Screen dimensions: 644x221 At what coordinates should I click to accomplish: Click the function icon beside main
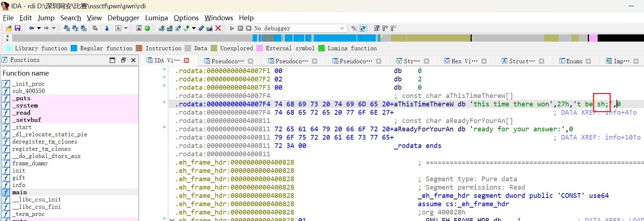click(6, 192)
